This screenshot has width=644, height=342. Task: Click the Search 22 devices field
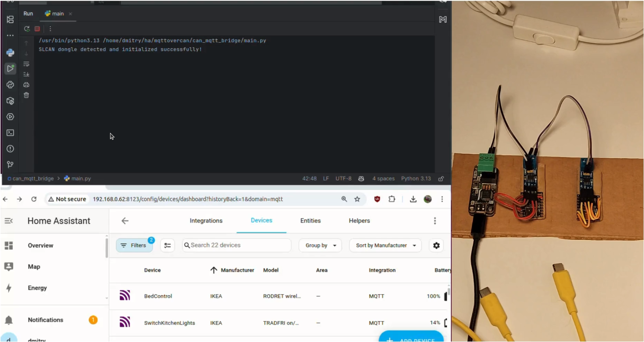[x=236, y=245]
